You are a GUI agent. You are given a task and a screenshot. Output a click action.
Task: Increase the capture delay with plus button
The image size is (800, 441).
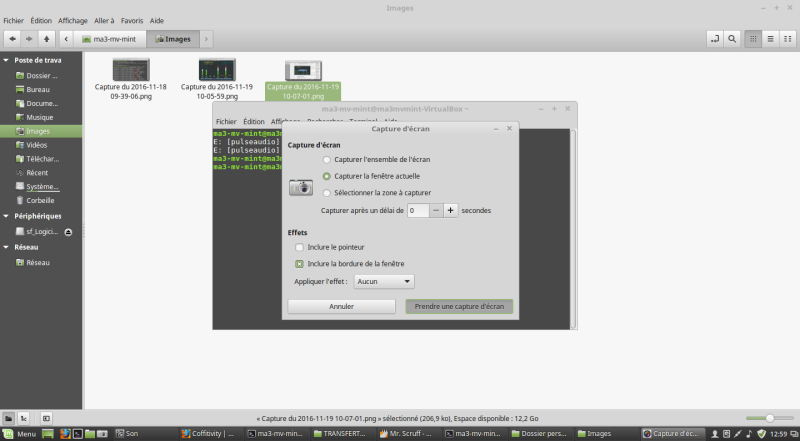click(x=451, y=210)
